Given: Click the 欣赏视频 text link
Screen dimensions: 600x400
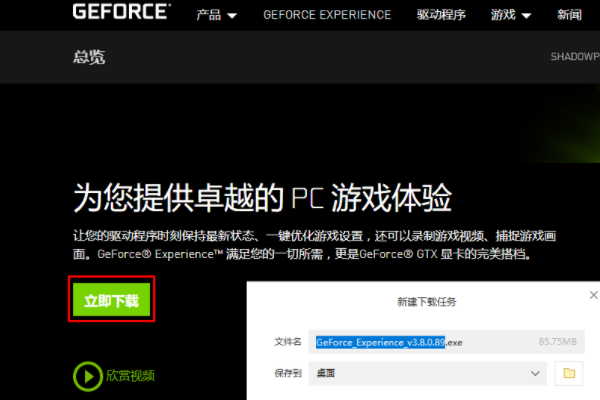Looking at the screenshot, I should [x=130, y=376].
